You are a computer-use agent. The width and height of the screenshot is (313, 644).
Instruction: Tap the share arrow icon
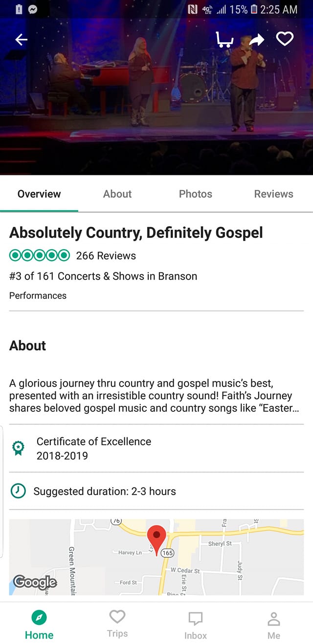pos(256,40)
